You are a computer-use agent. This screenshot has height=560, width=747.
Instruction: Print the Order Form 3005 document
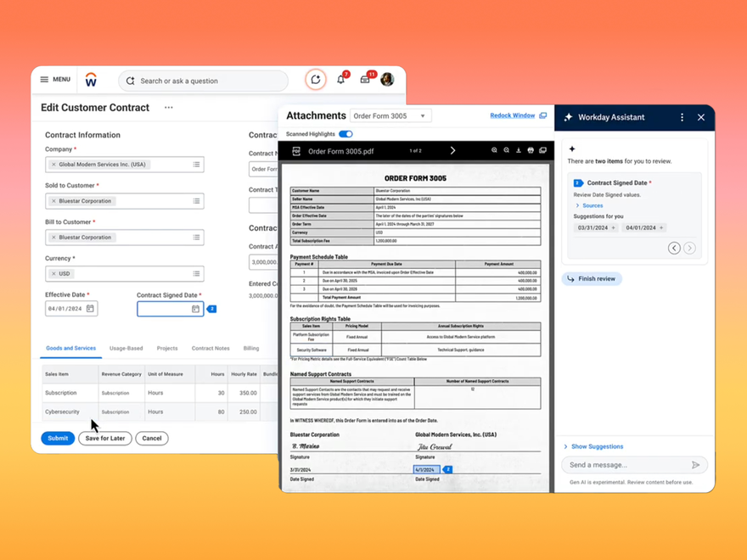[531, 148]
